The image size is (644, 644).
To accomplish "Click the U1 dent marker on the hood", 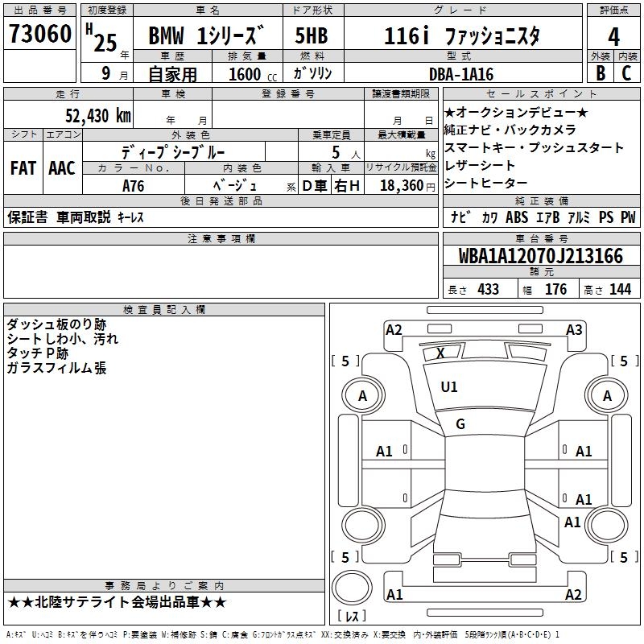I will 449,387.
